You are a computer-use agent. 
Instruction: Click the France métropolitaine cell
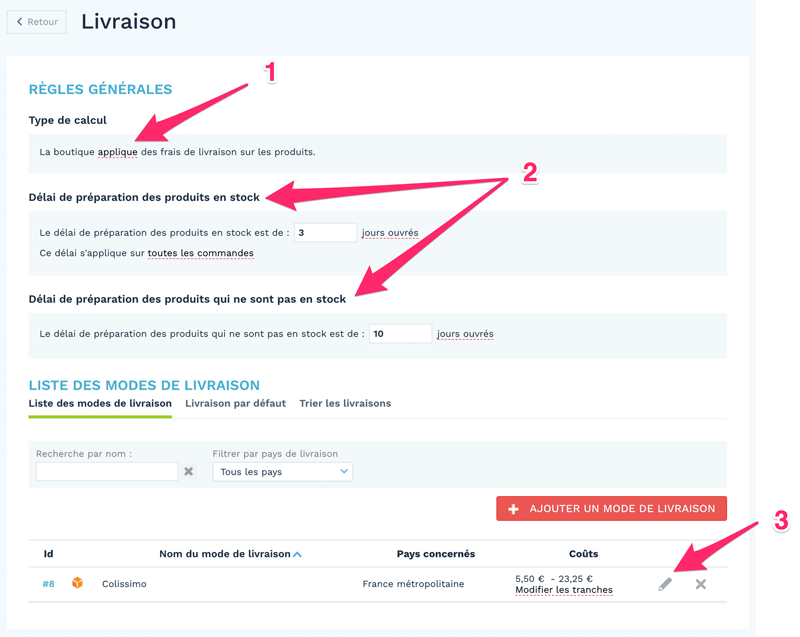413,584
